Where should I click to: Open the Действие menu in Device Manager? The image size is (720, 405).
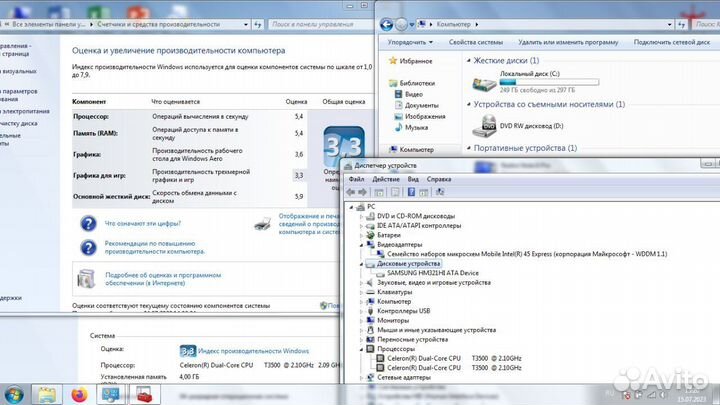tap(386, 179)
